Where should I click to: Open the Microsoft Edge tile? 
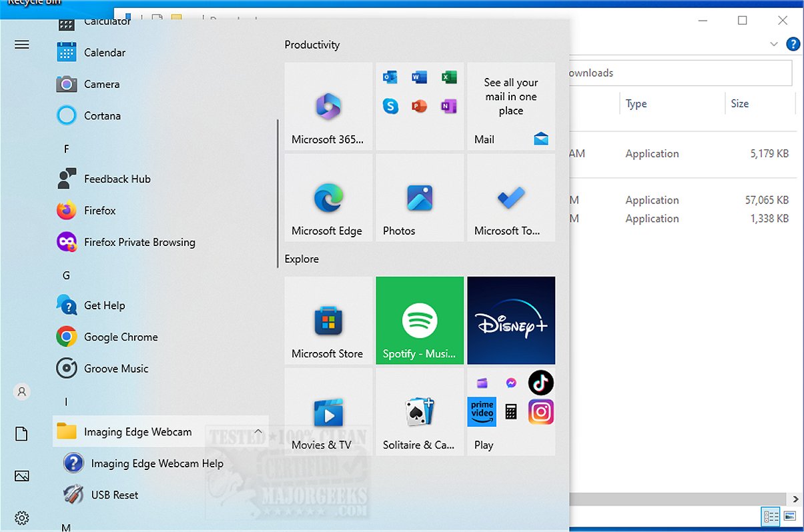point(328,197)
